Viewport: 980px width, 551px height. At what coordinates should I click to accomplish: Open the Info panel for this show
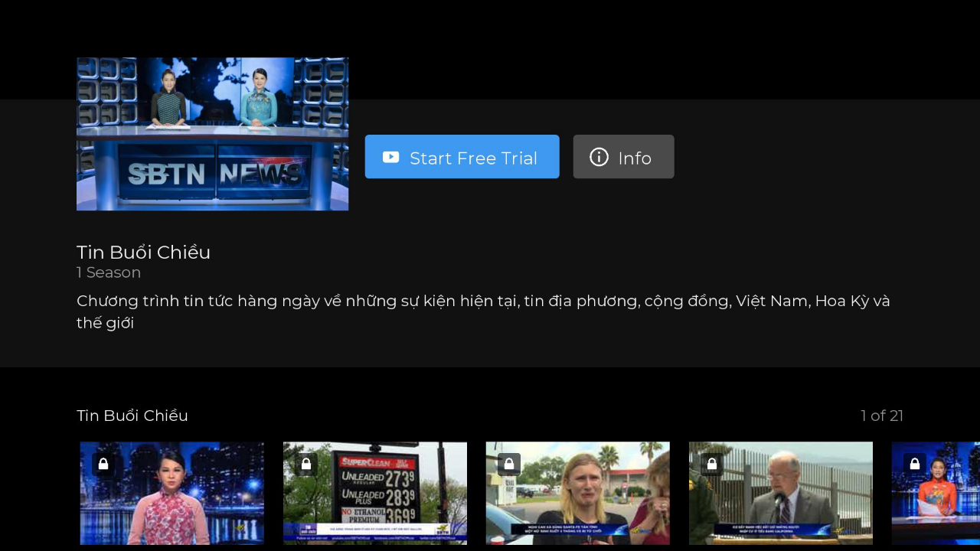click(623, 157)
